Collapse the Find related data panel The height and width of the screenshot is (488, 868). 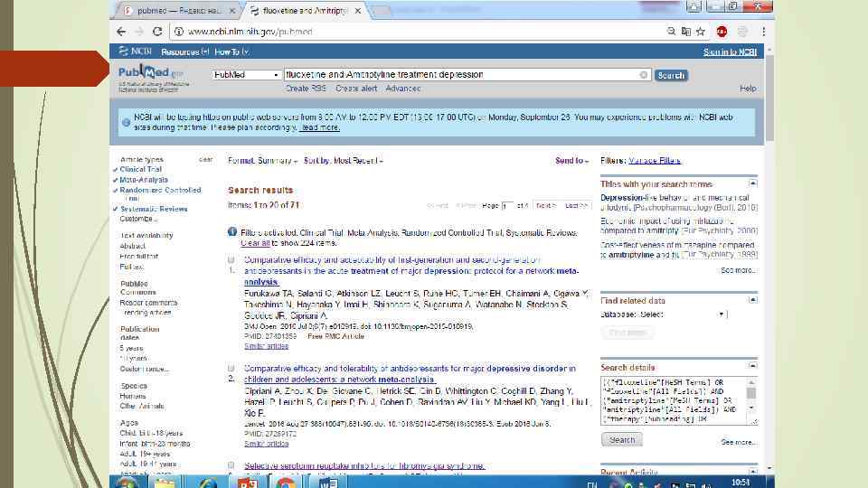753,300
